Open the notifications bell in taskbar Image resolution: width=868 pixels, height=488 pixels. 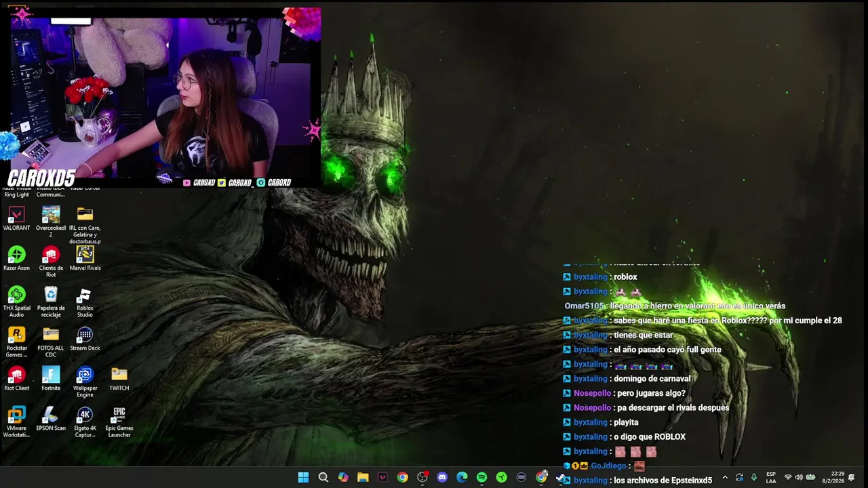click(852, 477)
